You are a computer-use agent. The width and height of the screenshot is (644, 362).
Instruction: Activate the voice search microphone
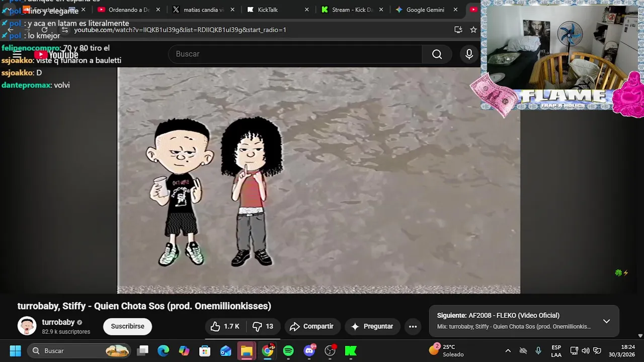pos(469,54)
